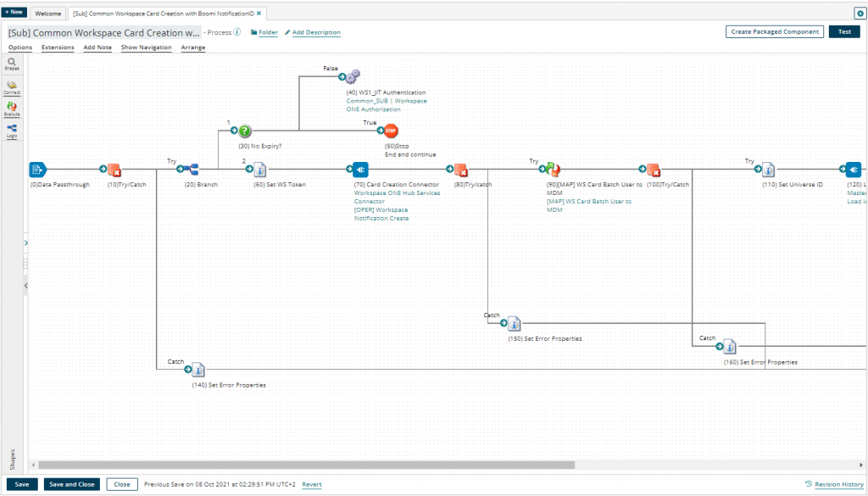This screenshot has width=868, height=496.
Task: Open [OPER] Workspace Notification Create link
Action: (x=381, y=215)
